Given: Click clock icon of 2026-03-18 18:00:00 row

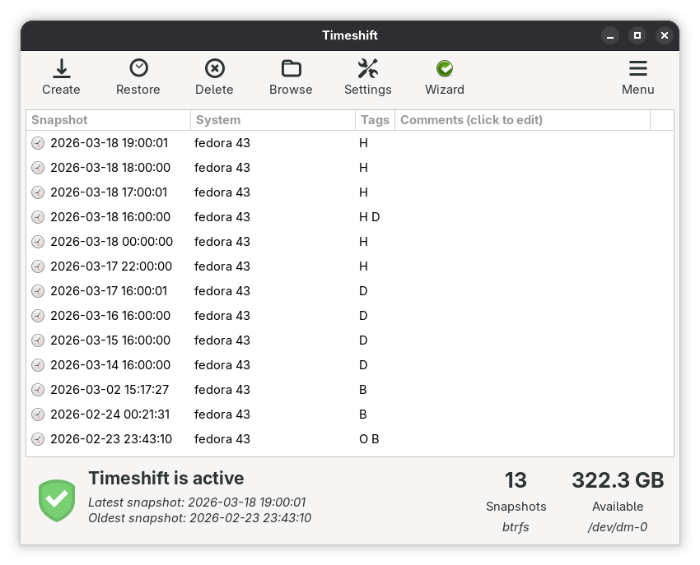Looking at the screenshot, I should [38, 168].
